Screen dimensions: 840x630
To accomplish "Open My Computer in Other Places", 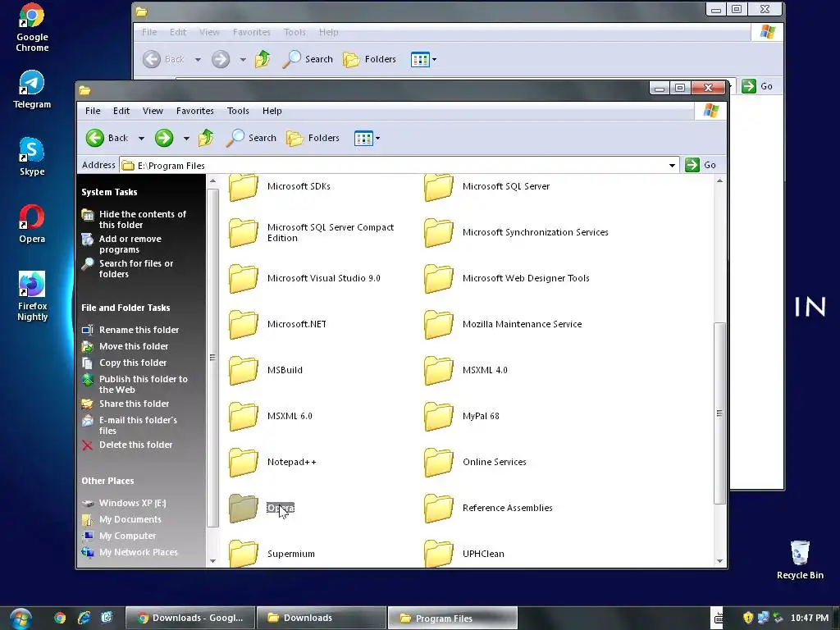I will 127,536.
